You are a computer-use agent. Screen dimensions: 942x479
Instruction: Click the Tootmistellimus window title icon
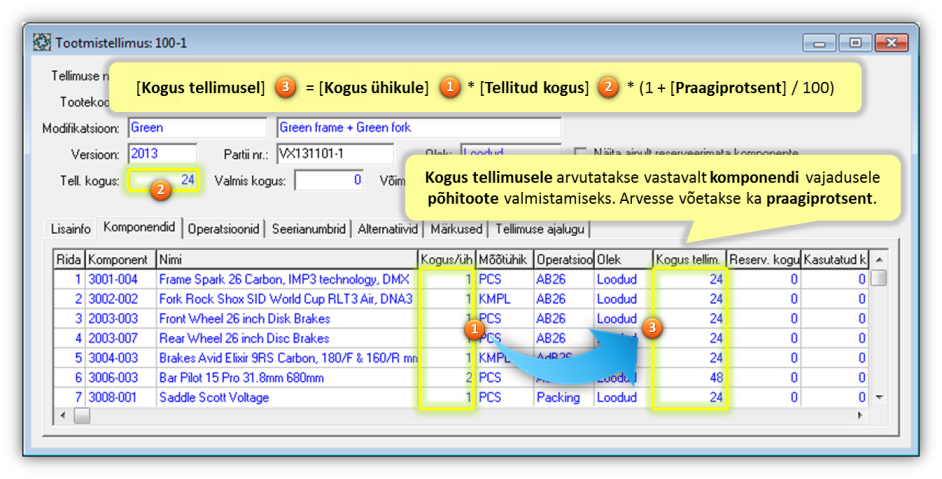coord(42,43)
